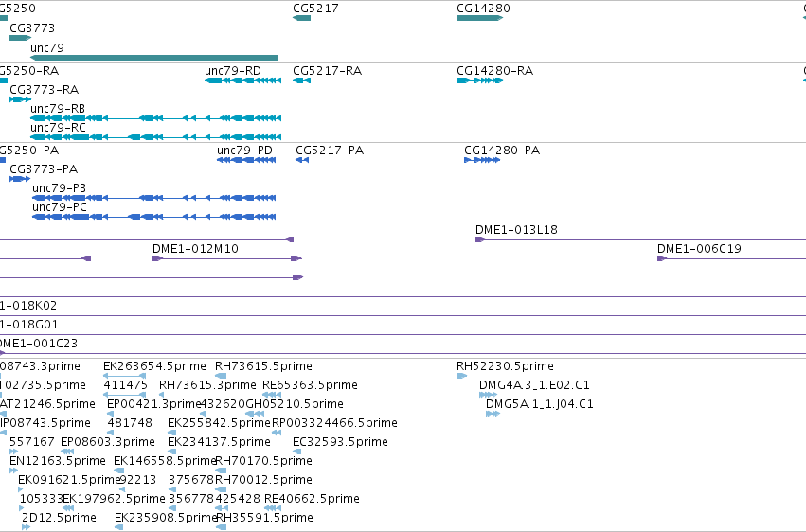Click the DME1-012M10 BAC clone label
Viewport: 806px width, 532px height.
click(195, 249)
